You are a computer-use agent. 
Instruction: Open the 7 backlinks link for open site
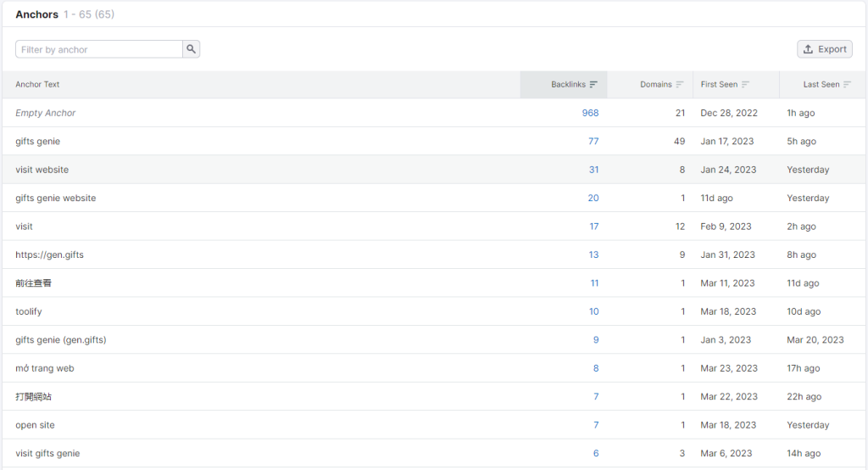coord(596,425)
